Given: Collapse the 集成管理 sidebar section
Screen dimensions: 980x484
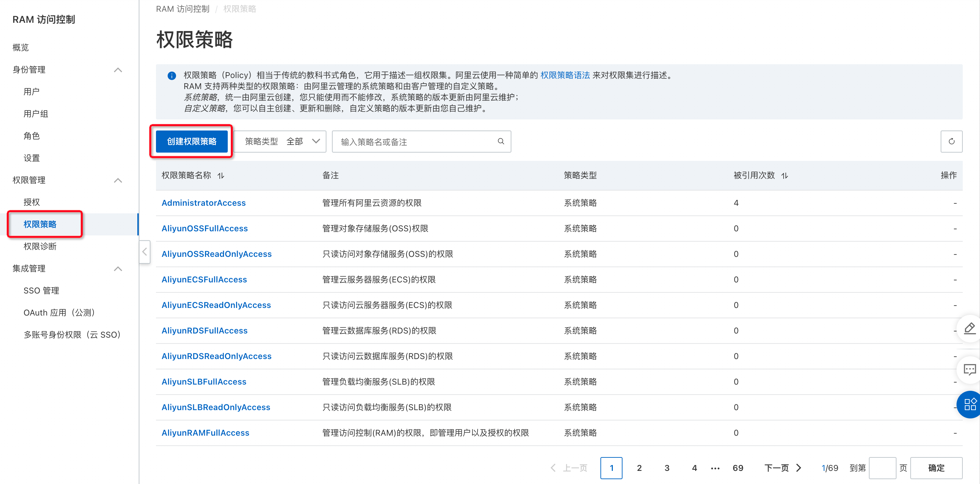Looking at the screenshot, I should [x=118, y=269].
